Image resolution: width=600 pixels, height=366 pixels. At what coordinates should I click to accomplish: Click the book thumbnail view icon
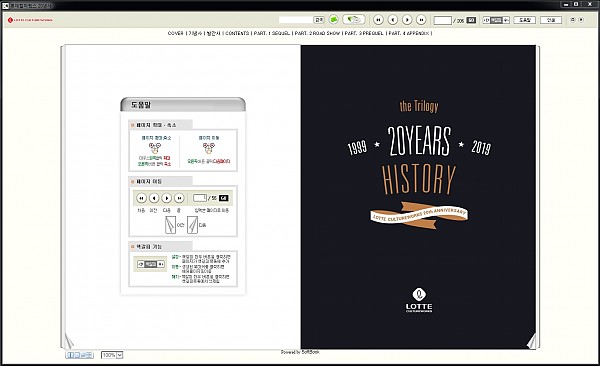(x=354, y=19)
